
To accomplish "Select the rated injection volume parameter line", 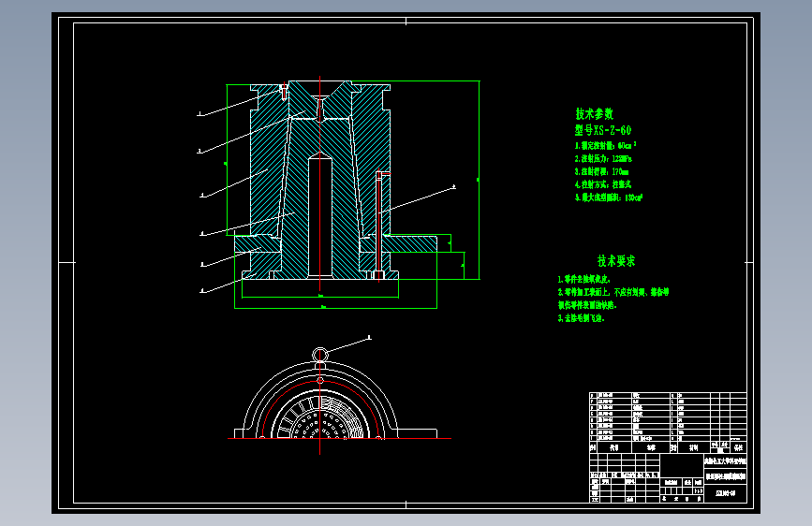I will (605, 145).
